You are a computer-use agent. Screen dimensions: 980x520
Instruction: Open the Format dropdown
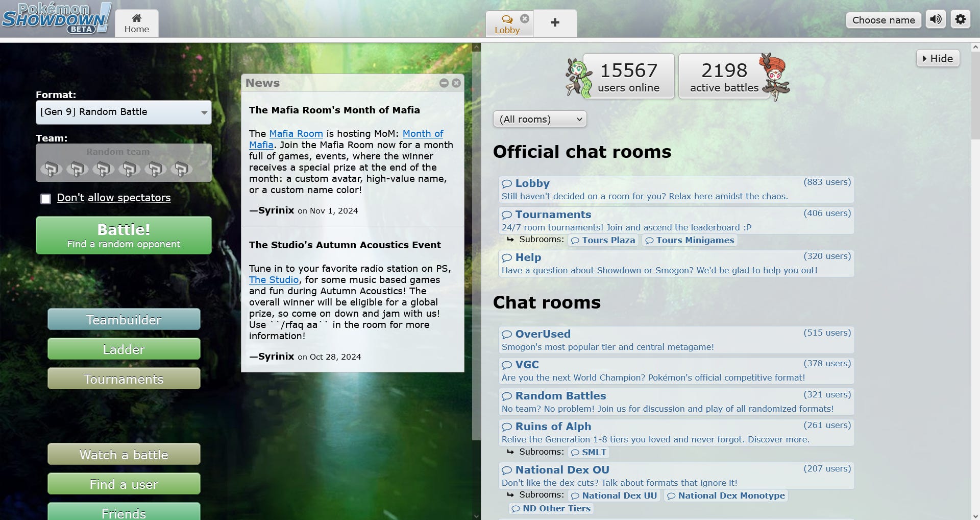123,112
